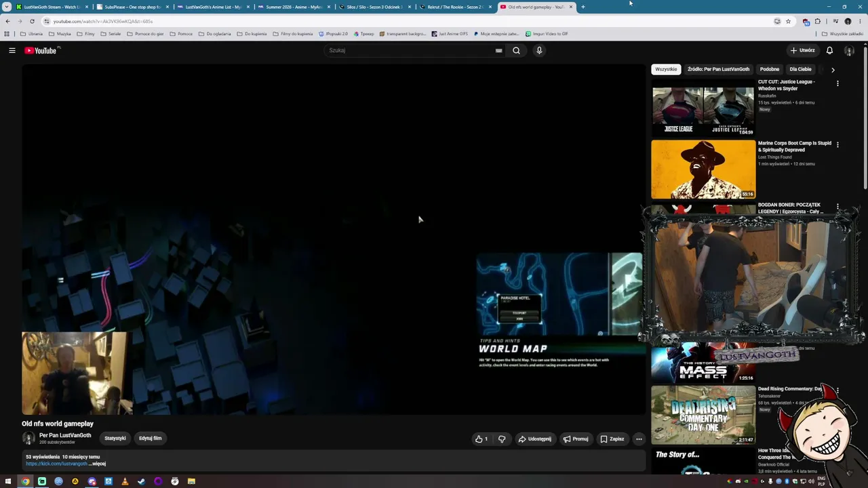The width and height of the screenshot is (868, 488).
Task: Show more filter chips with the arrow
Action: pos(833,69)
